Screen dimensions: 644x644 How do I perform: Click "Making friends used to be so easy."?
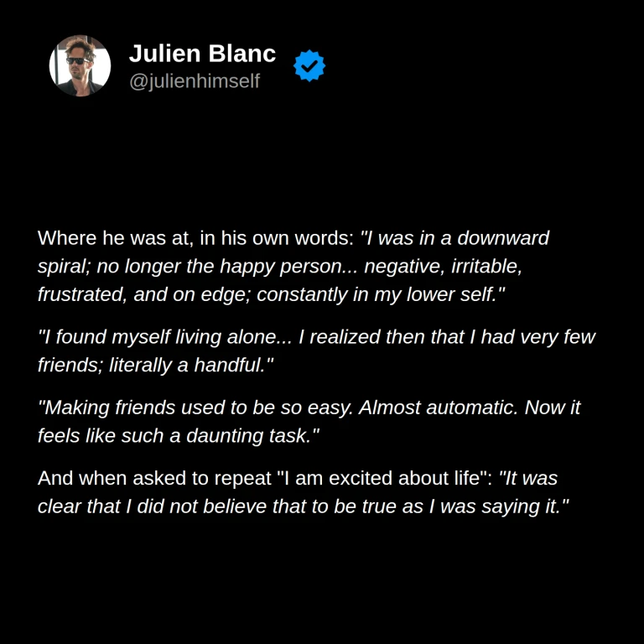click(195, 408)
